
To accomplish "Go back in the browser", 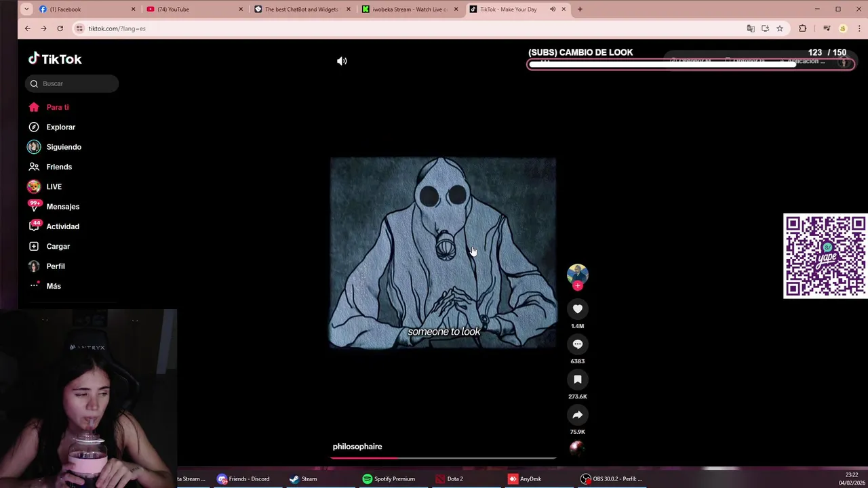I will tap(27, 28).
